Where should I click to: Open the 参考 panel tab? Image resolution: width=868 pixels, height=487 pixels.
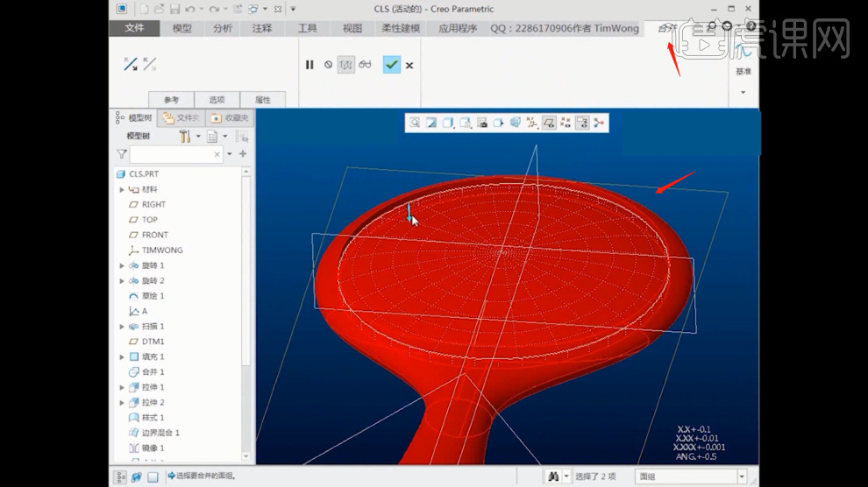point(171,100)
